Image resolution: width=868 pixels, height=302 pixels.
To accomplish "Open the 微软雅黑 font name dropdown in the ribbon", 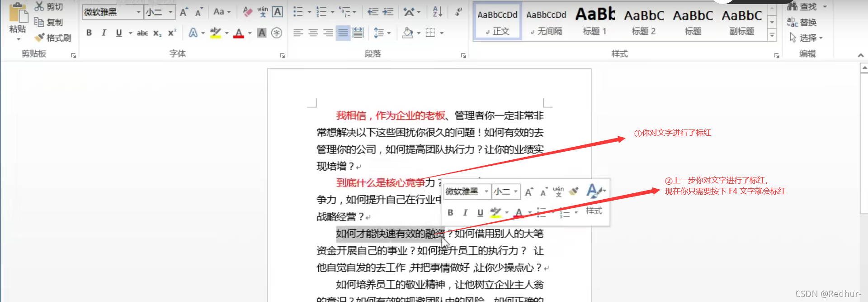I will (138, 12).
